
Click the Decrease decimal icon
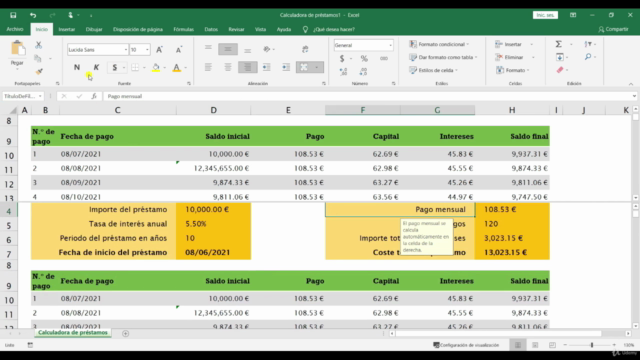click(x=363, y=72)
